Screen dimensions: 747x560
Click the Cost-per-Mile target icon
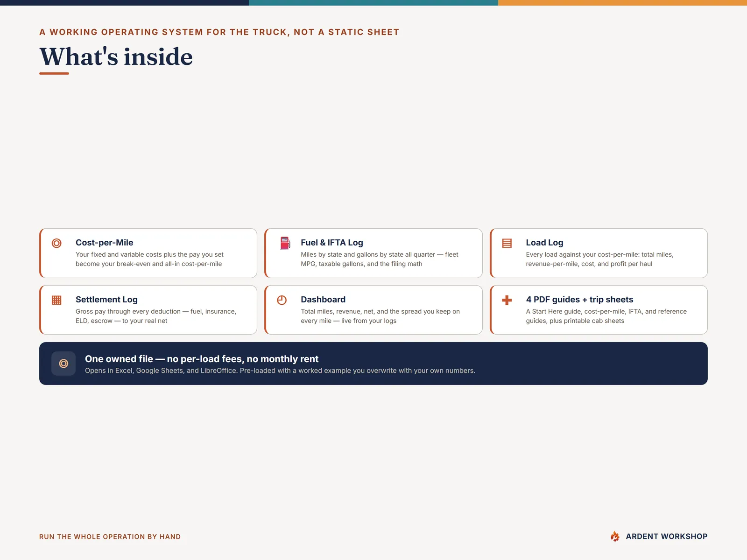pos(56,243)
